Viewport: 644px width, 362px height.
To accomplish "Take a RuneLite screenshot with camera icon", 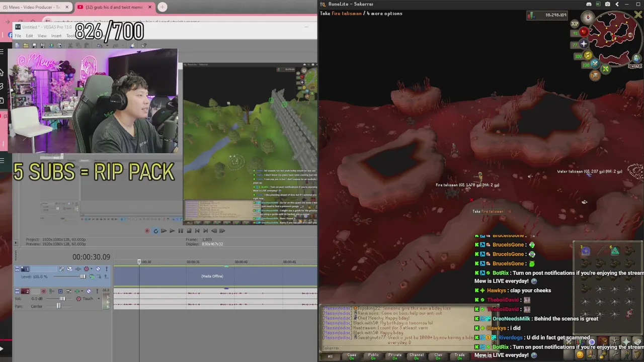I will click(608, 4).
